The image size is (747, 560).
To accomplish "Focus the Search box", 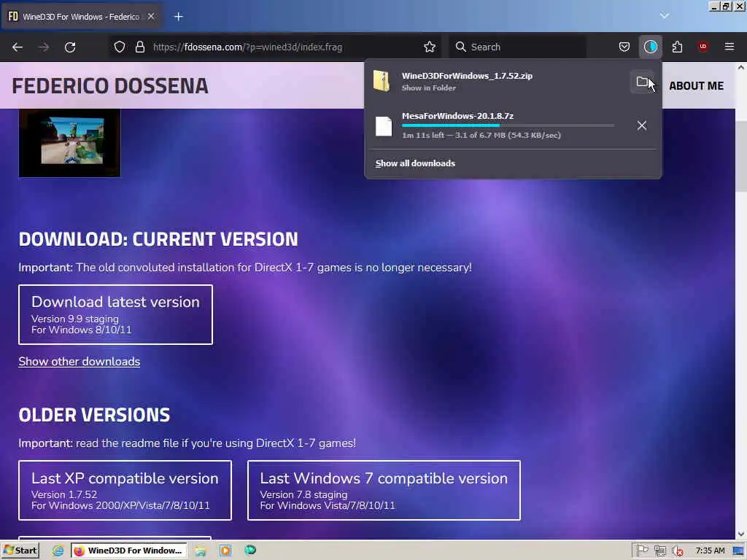I will (x=518, y=47).
